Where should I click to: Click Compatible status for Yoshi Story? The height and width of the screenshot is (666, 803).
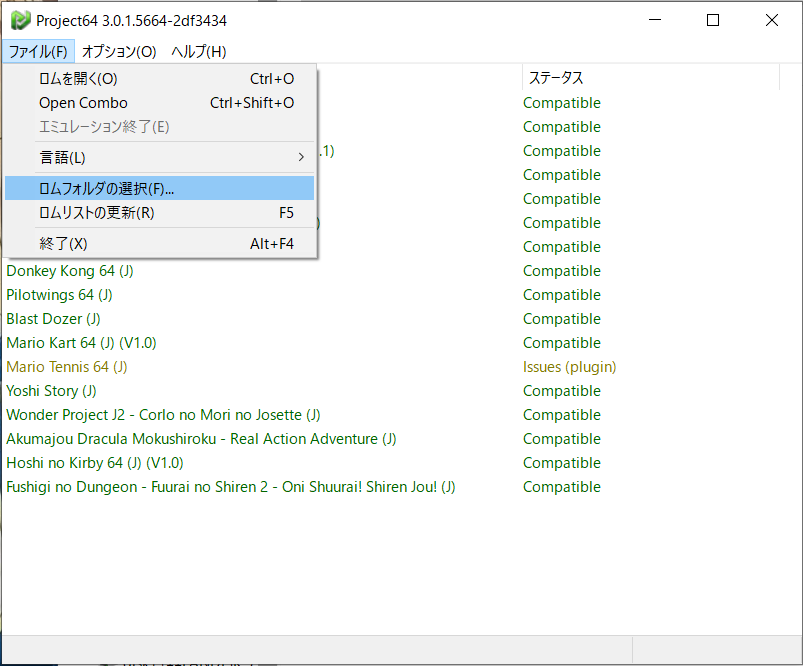coord(562,391)
